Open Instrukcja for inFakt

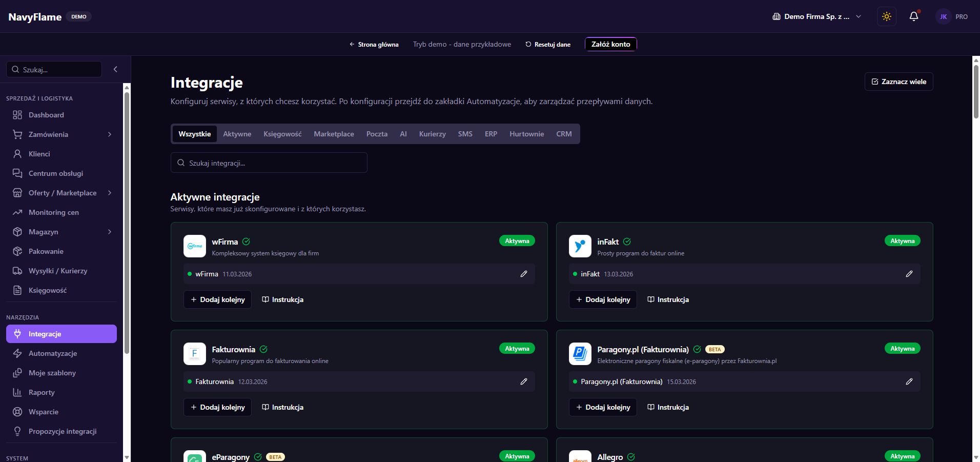[668, 299]
